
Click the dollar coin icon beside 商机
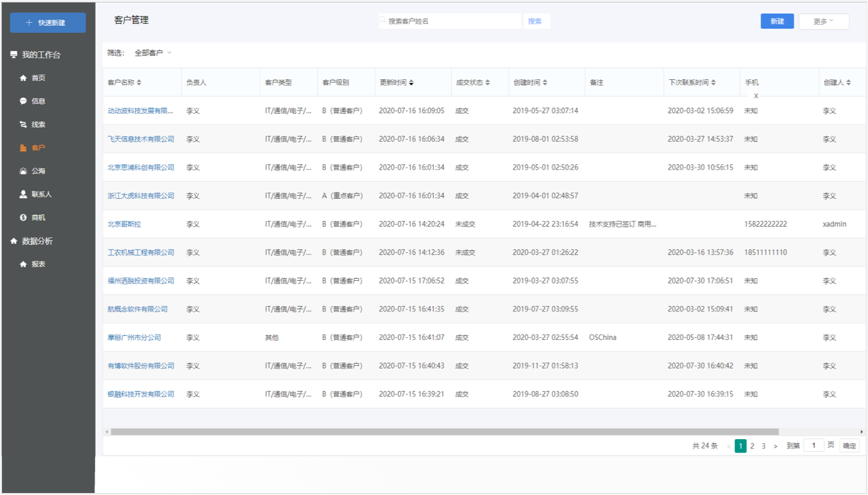point(23,218)
